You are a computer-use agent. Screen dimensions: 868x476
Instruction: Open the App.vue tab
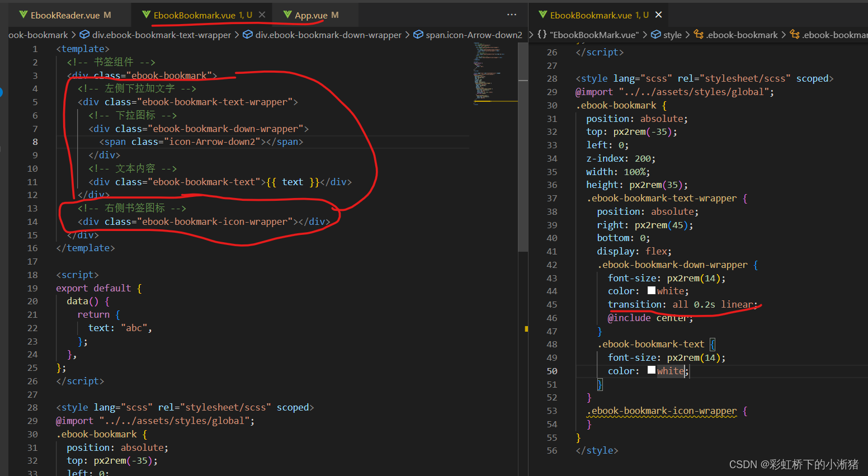[x=311, y=15]
